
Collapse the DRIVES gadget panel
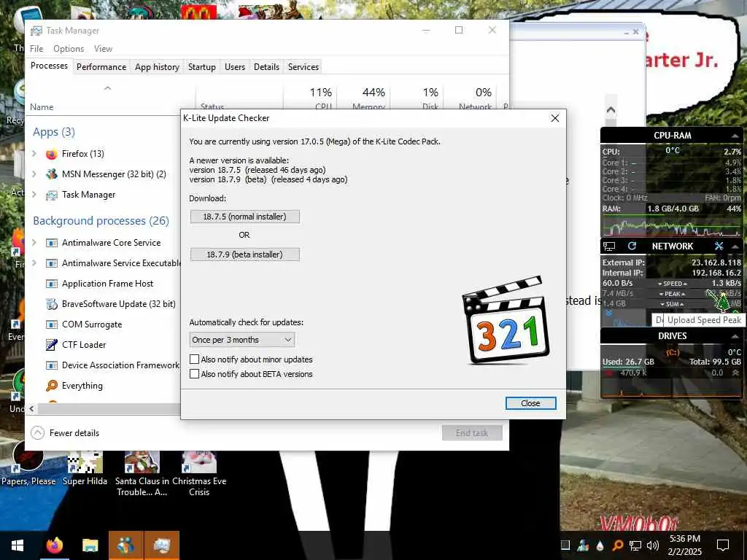(735, 336)
